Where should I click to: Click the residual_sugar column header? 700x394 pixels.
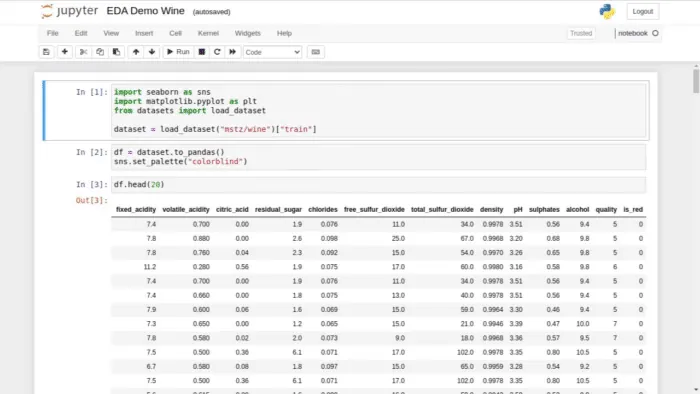click(x=278, y=209)
